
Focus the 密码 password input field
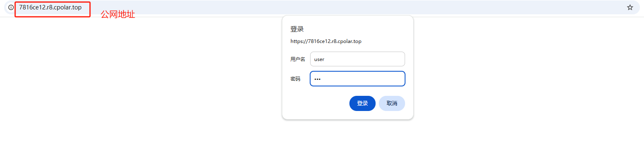tap(358, 79)
